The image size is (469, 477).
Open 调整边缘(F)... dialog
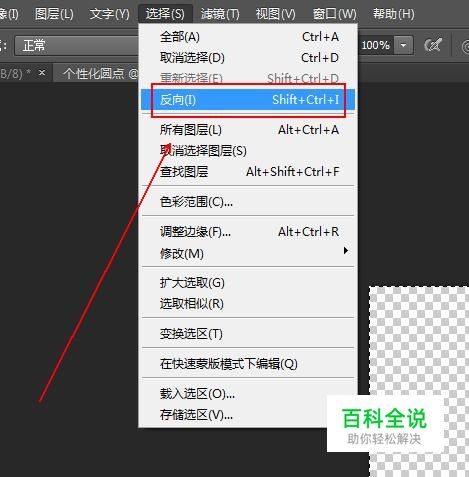pos(248,232)
